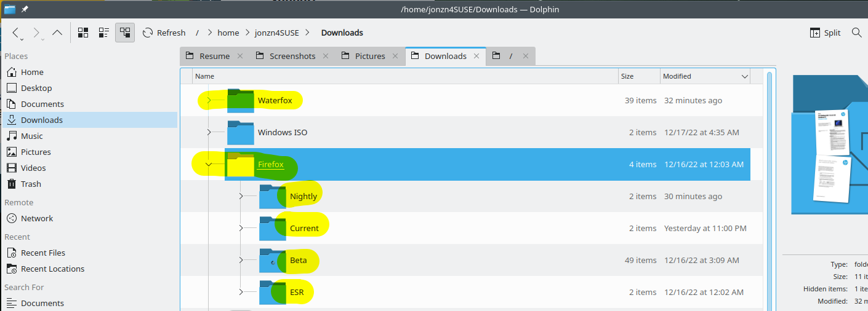868x311 pixels.
Task: Switch to Details view mode
Action: 125,33
